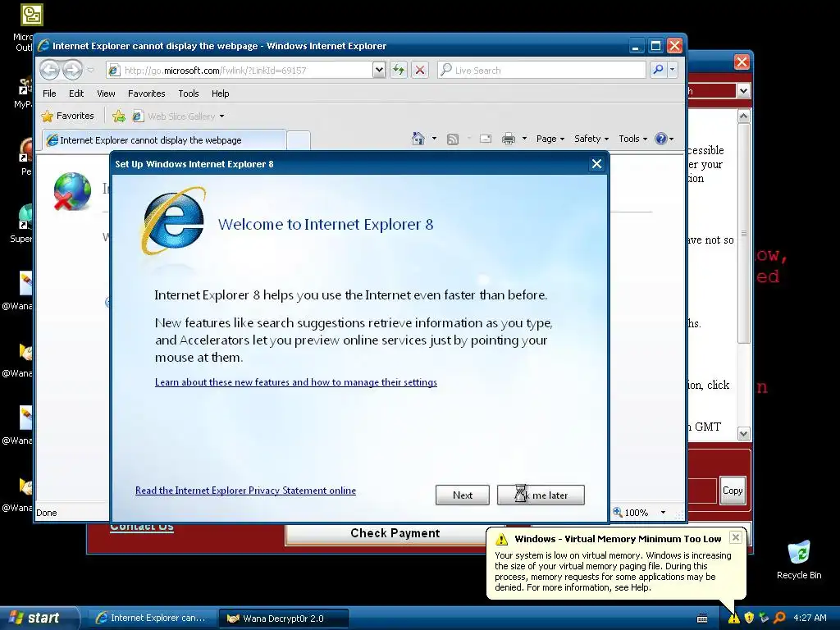Open a new blank tab
This screenshot has height=630, width=840.
pyautogui.click(x=299, y=140)
